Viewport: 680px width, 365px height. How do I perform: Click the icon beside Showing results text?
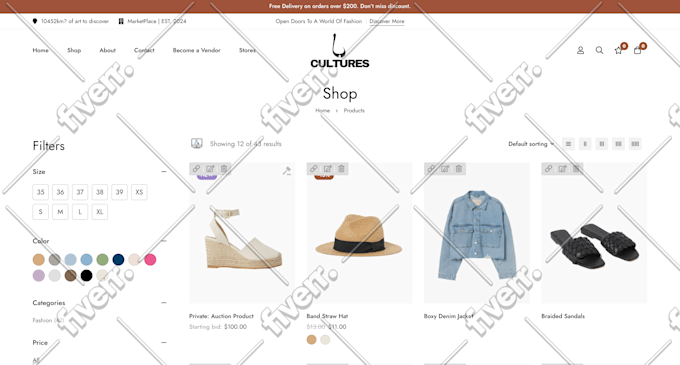(197, 143)
